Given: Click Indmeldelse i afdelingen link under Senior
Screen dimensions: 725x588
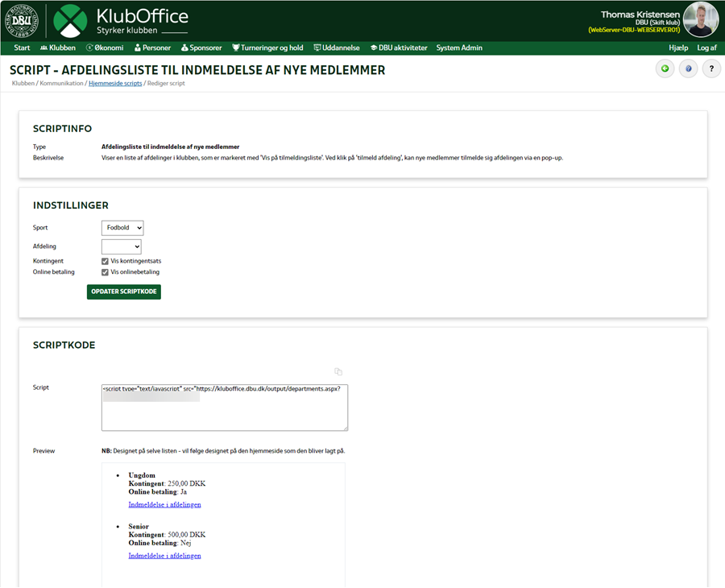Looking at the screenshot, I should (164, 556).
